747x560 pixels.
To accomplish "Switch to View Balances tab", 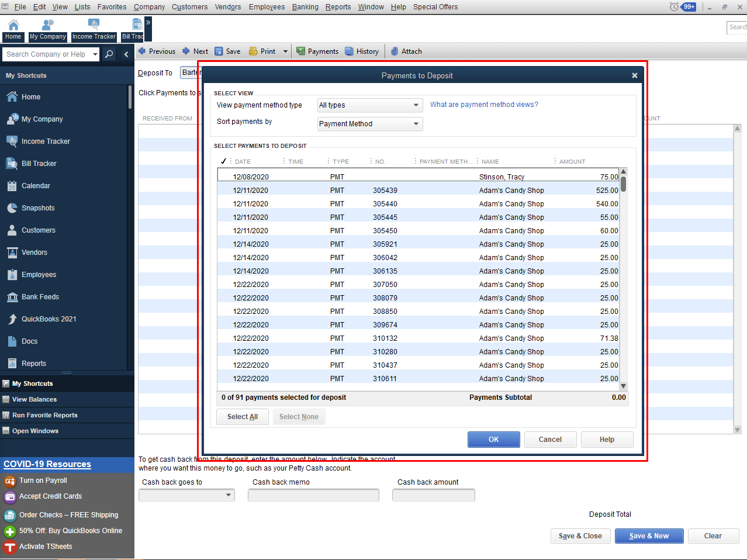I will [x=67, y=399].
